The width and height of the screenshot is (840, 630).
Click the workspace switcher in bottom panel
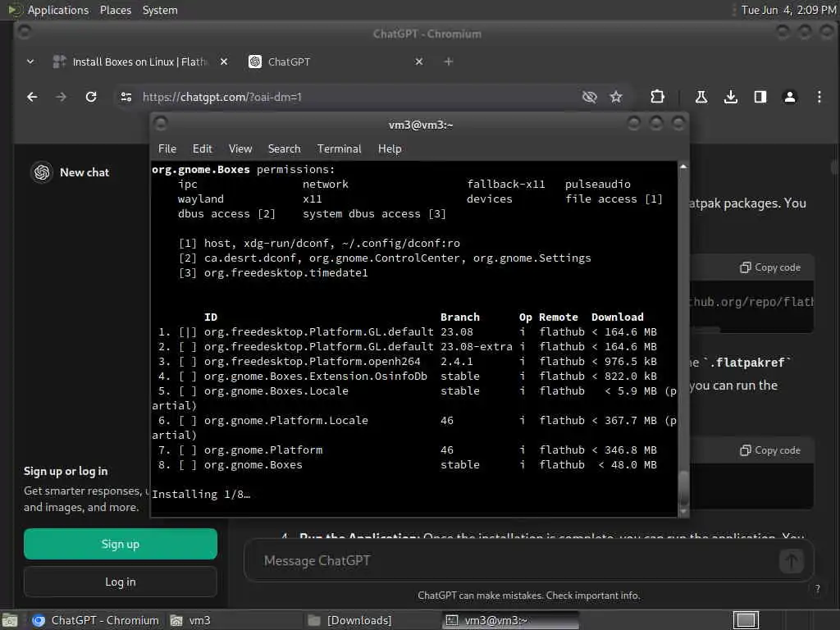(746, 620)
